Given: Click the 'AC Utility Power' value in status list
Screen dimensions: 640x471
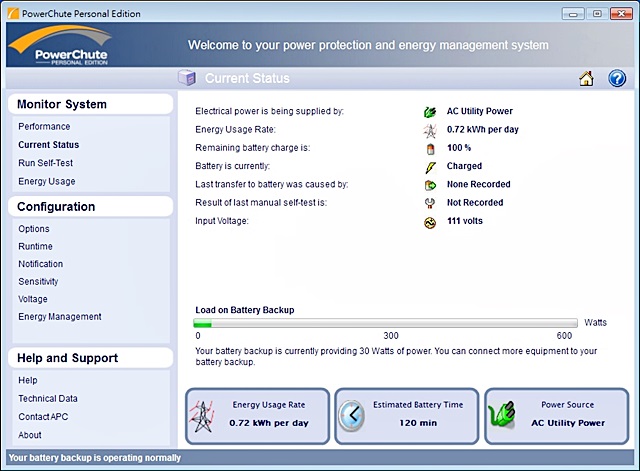Looking at the screenshot, I should pyautogui.click(x=480, y=111).
